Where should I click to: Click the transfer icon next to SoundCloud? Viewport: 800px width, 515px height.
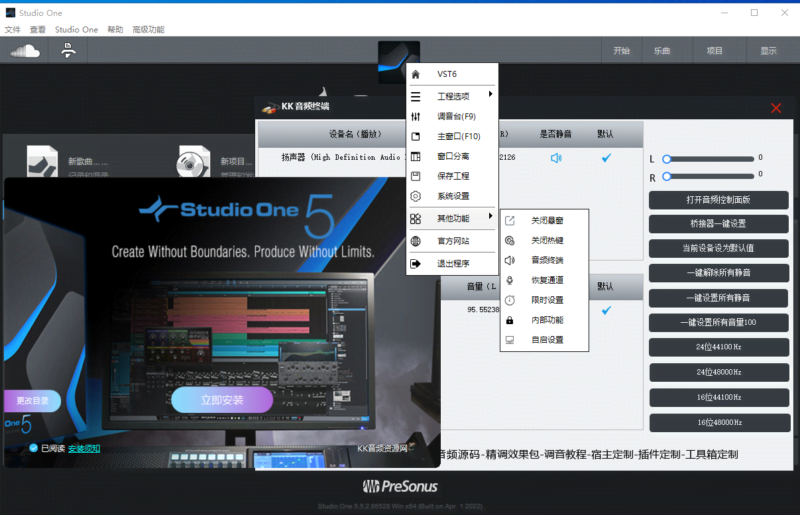pos(68,51)
